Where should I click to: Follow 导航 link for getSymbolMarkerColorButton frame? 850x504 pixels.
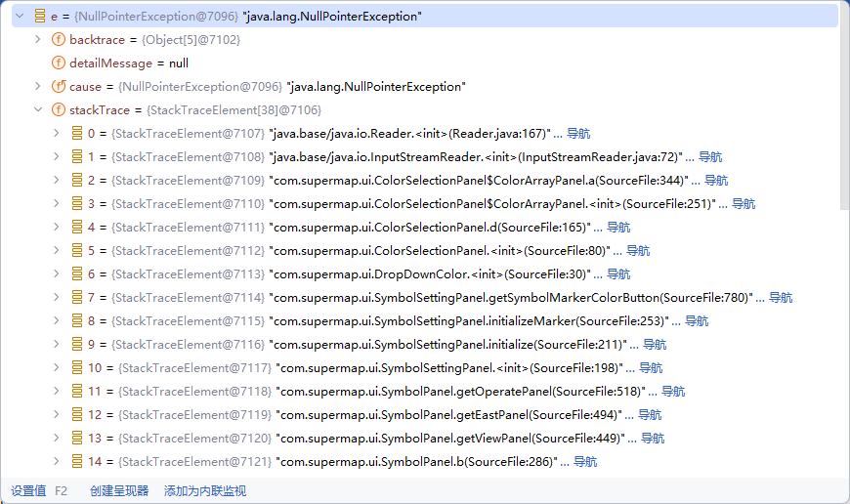(x=781, y=298)
